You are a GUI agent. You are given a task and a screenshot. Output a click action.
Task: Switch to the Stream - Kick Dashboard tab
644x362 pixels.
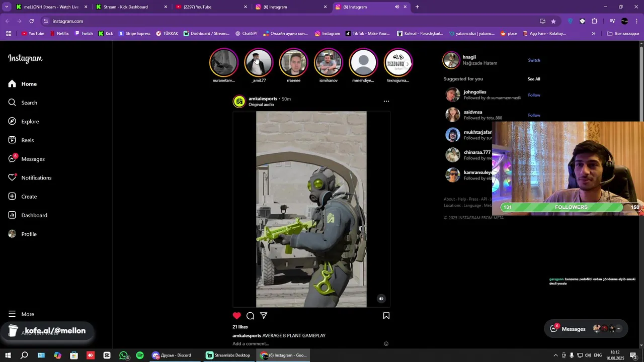131,7
